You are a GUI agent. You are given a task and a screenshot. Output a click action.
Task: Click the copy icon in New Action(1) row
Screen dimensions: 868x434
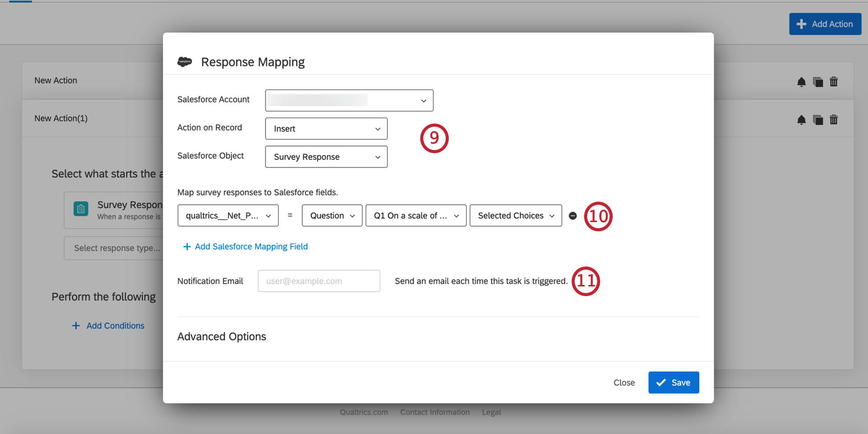[817, 120]
